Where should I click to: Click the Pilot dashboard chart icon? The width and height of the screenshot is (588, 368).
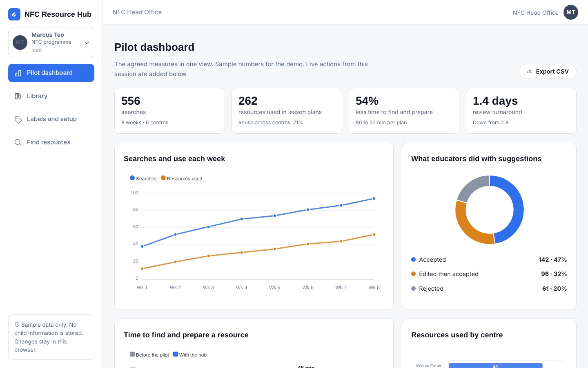tap(18, 73)
